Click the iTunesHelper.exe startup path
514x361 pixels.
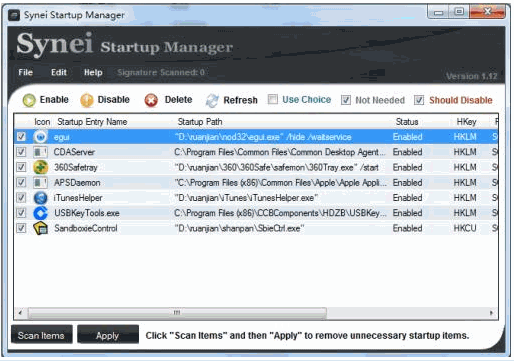246,198
